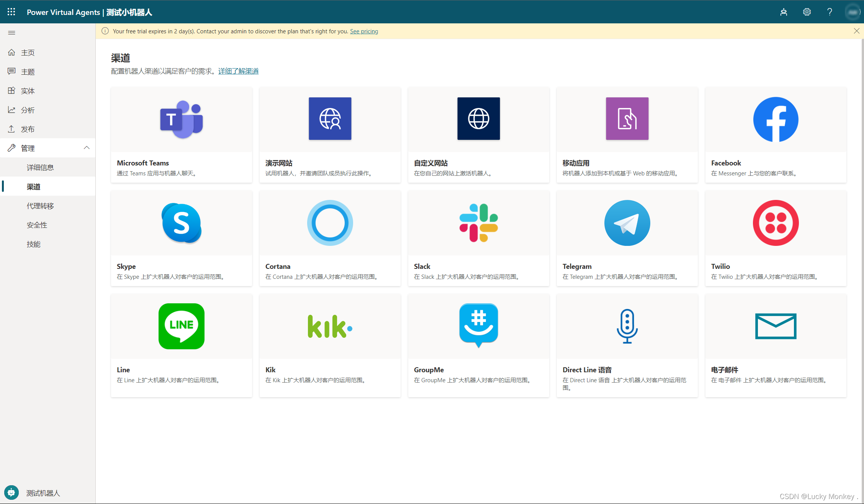Click the 电子邮件 envelope icon
This screenshot has width=864, height=504.
[x=776, y=326]
